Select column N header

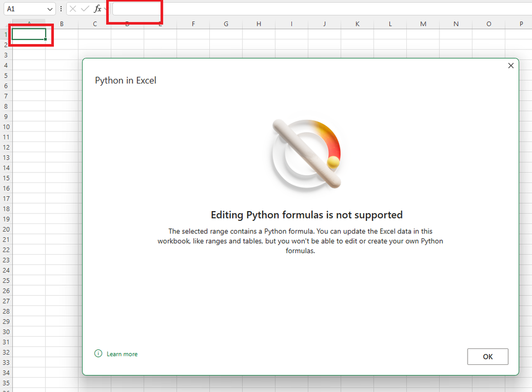point(456,24)
